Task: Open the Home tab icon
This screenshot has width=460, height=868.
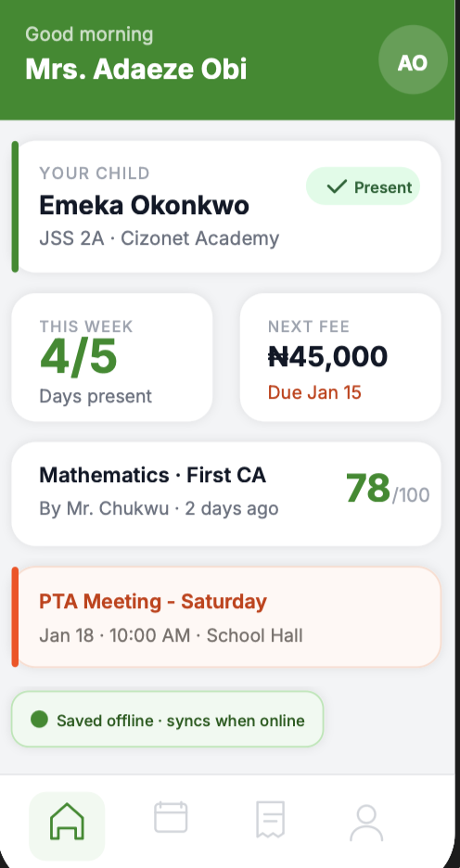Action: click(67, 821)
